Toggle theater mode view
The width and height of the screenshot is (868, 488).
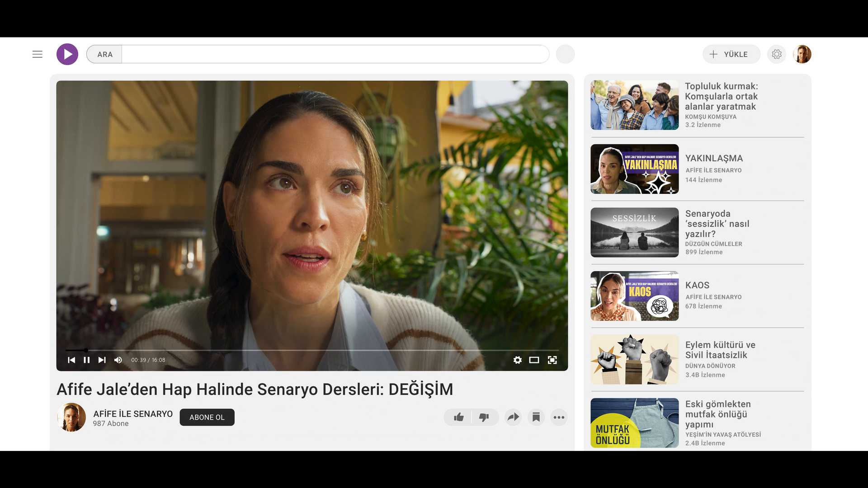pos(534,360)
